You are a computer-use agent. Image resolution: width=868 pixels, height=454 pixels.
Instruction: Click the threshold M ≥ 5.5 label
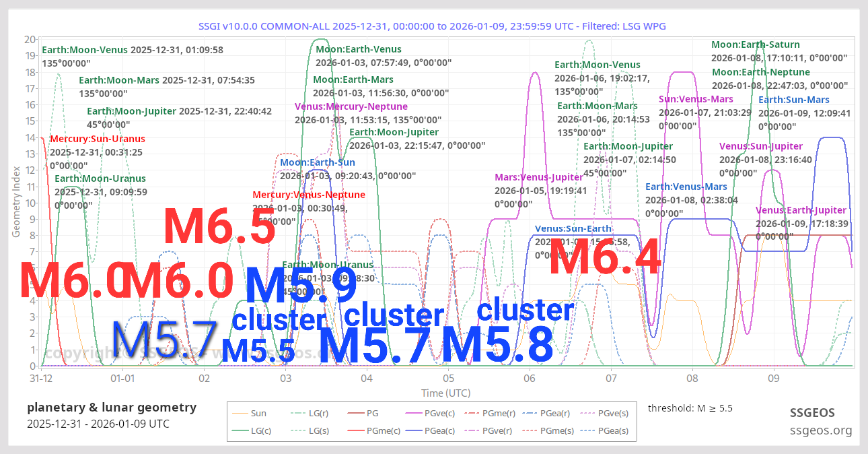point(691,408)
